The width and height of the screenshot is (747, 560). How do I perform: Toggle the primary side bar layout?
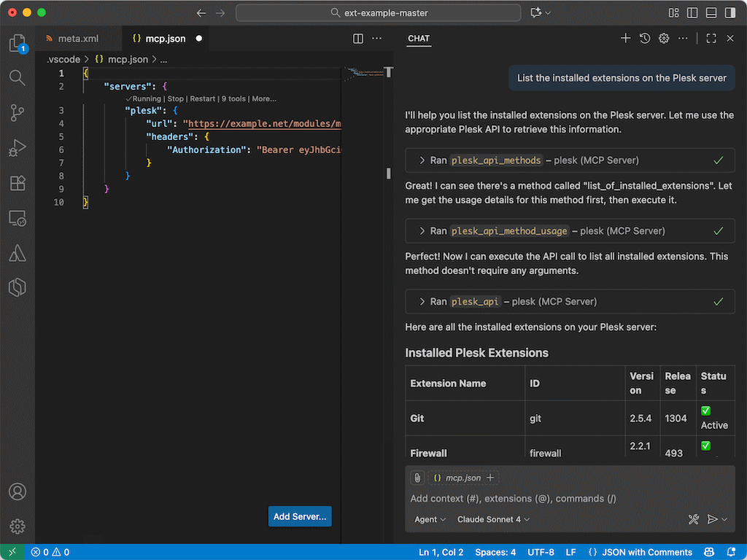[692, 13]
